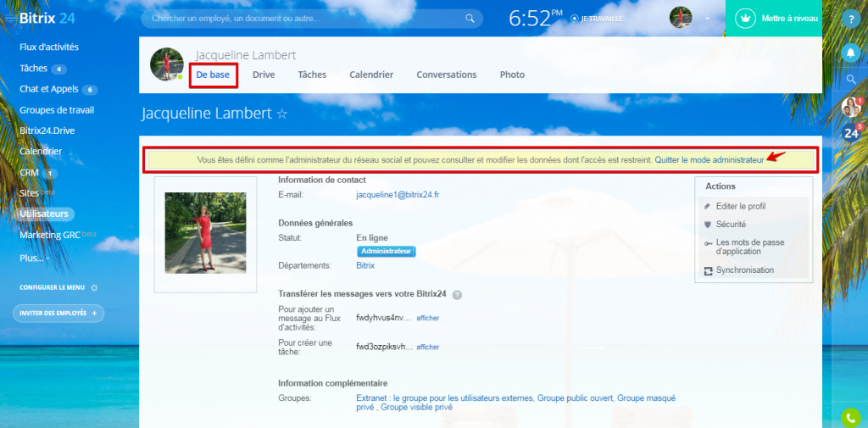This screenshot has width=868, height=428.
Task: Click the Bitrix 24 logo
Action: (47, 19)
